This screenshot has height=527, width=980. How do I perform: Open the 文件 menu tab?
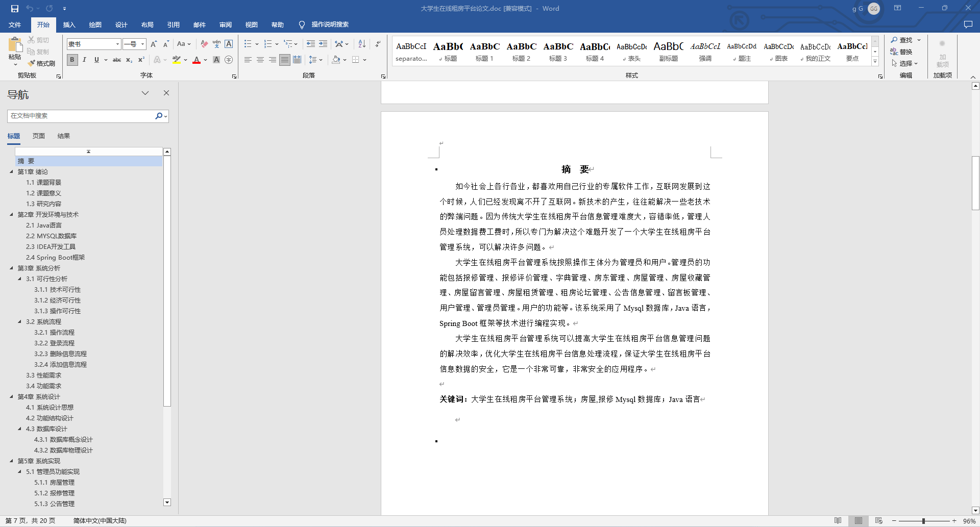pos(15,24)
